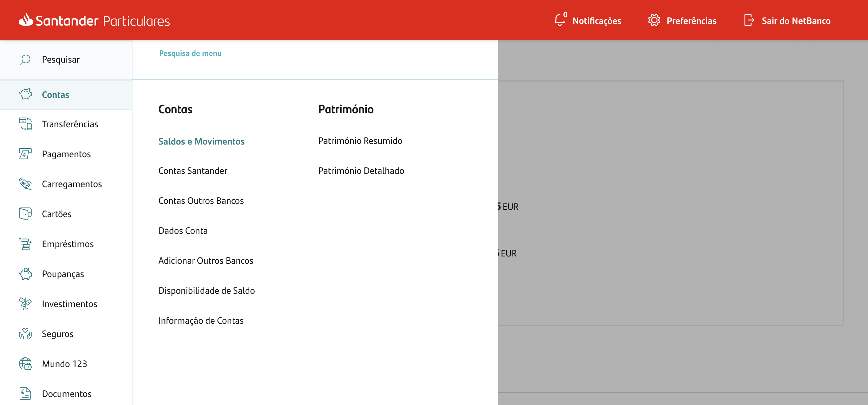Open Documentos in the sidebar

(67, 394)
